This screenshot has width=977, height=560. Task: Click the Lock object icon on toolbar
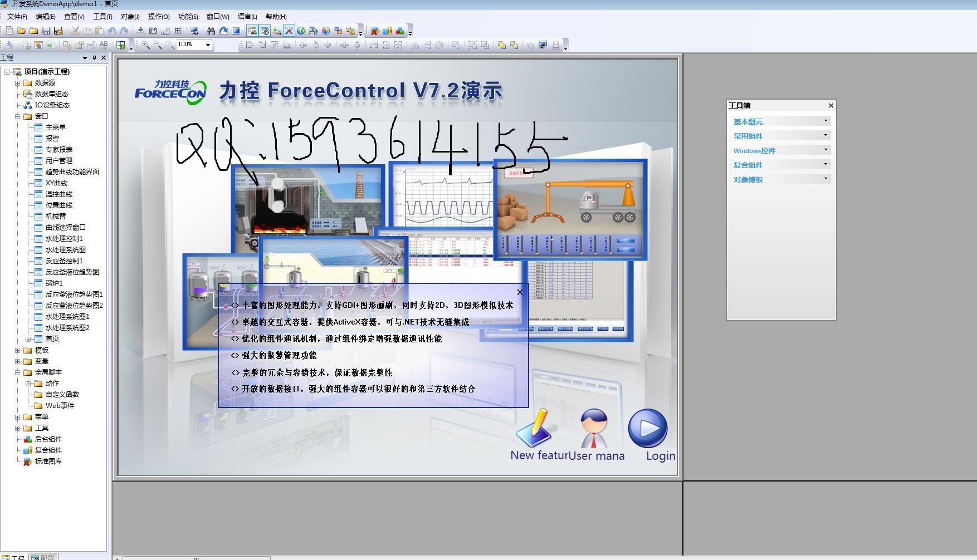[556, 46]
